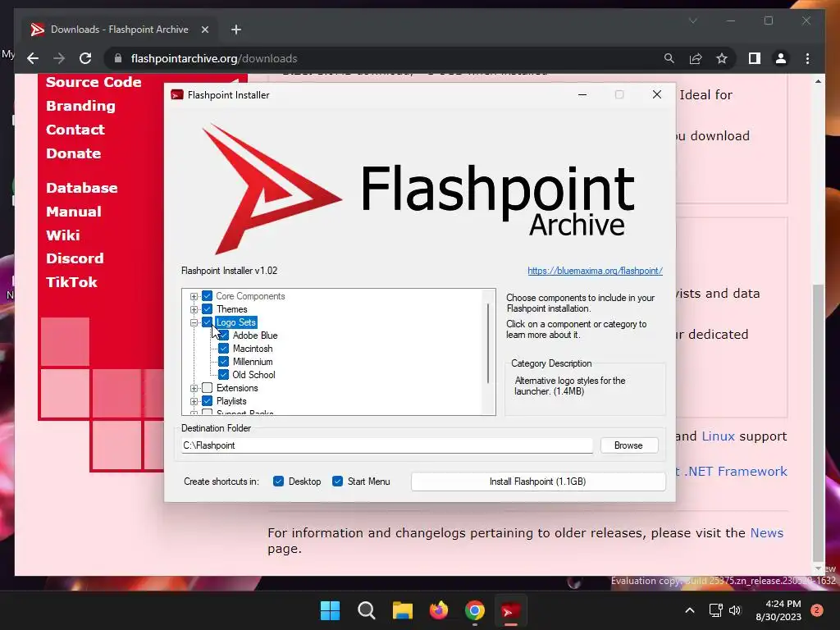
Task: Expand the Extensions tree node
Action: [x=194, y=388]
